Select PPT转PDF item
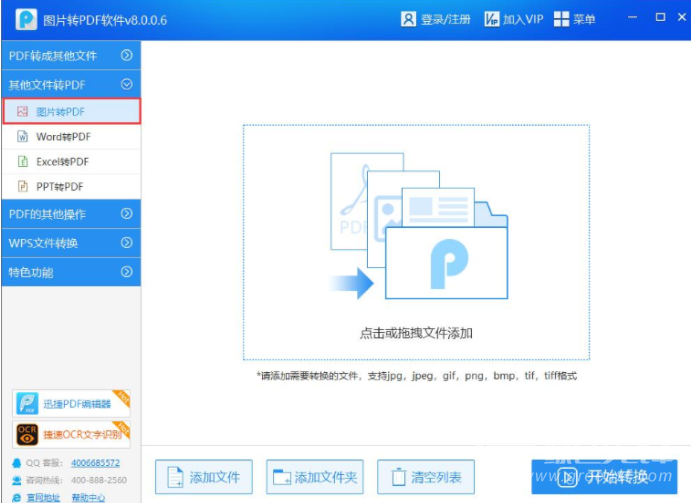This screenshot has height=503, width=691. (71, 186)
